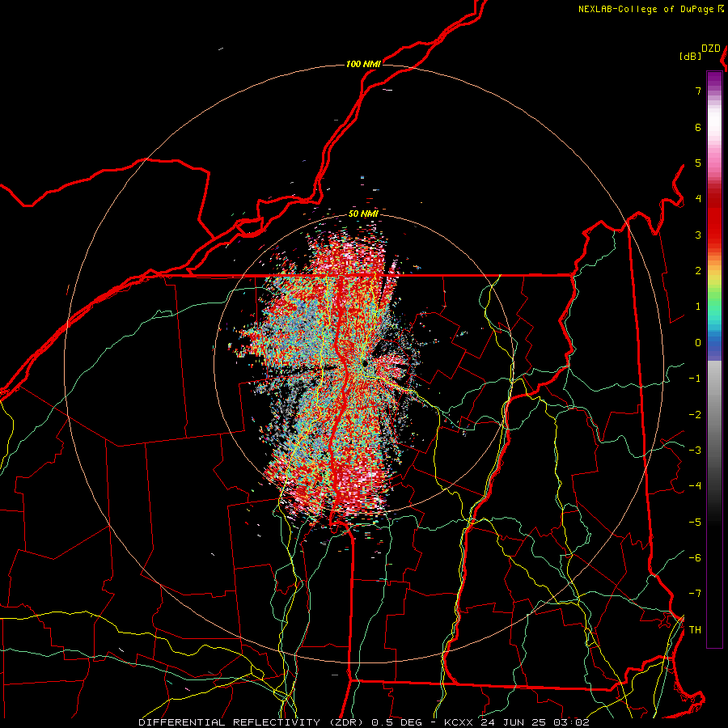Click the -3 value on color scale
The width and height of the screenshot is (728, 728).
[695, 451]
